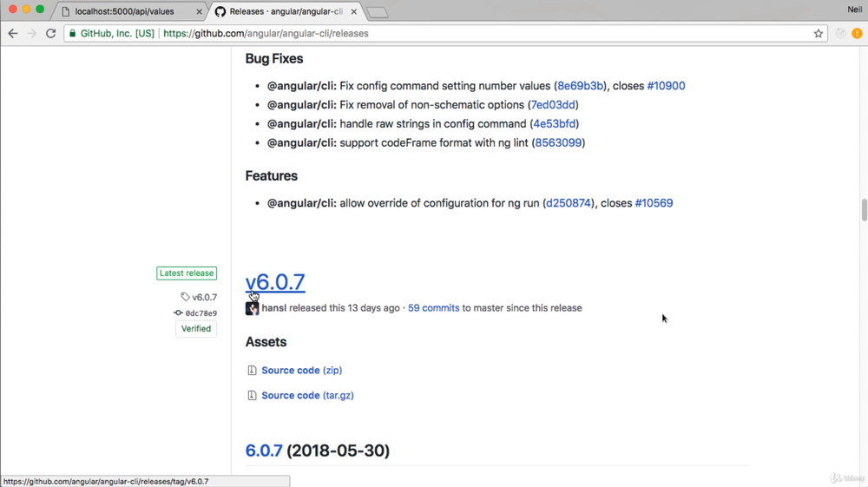Click the grey extension icon beside bookmark star
The width and height of the screenshot is (868, 487).
[x=840, y=33]
